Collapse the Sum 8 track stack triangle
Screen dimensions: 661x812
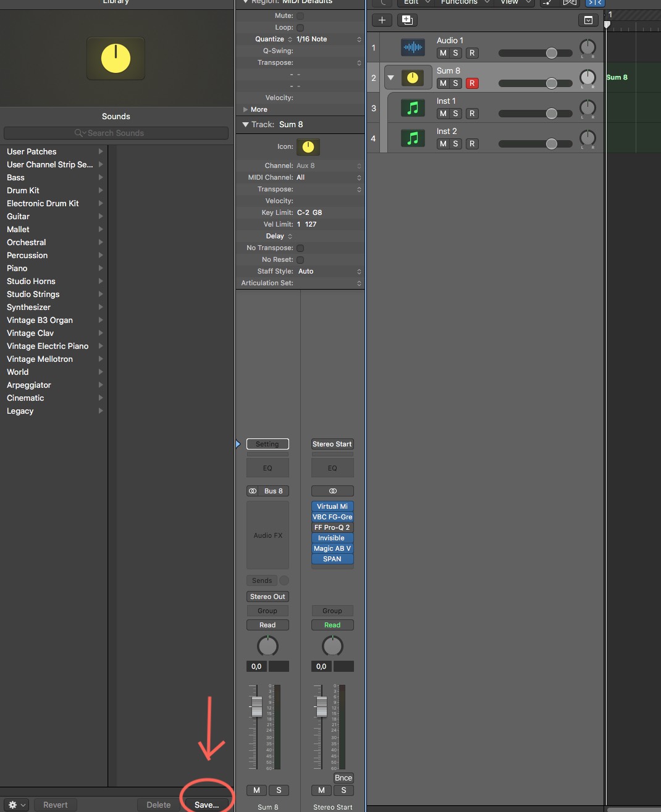390,78
